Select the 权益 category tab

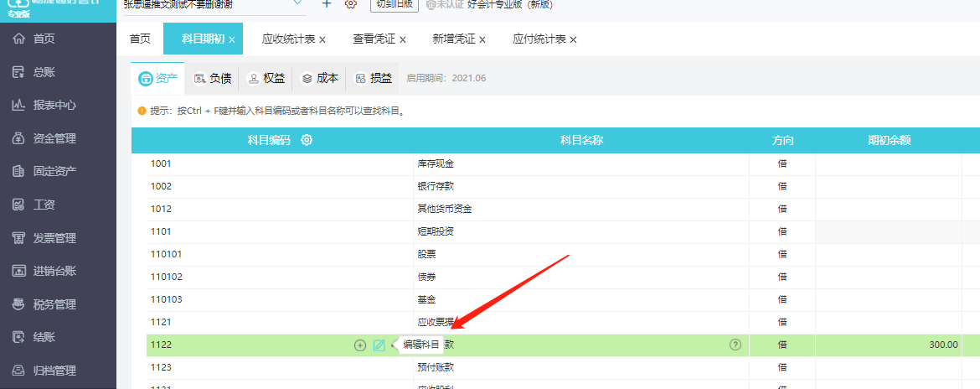(266, 78)
